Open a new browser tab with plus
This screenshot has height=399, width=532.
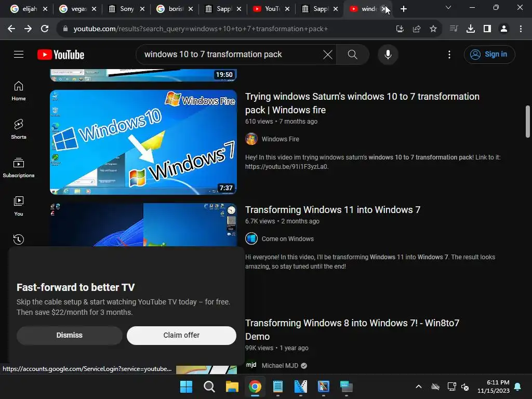click(403, 9)
